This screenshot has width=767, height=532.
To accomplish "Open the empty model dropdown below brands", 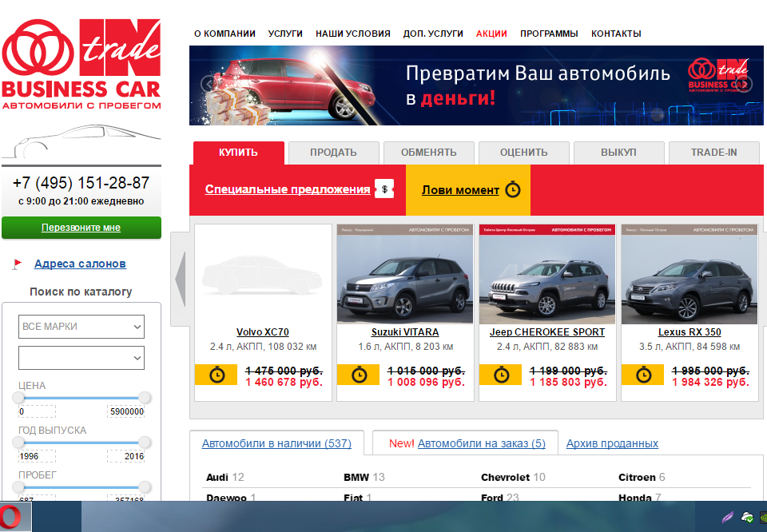I will pos(81,358).
